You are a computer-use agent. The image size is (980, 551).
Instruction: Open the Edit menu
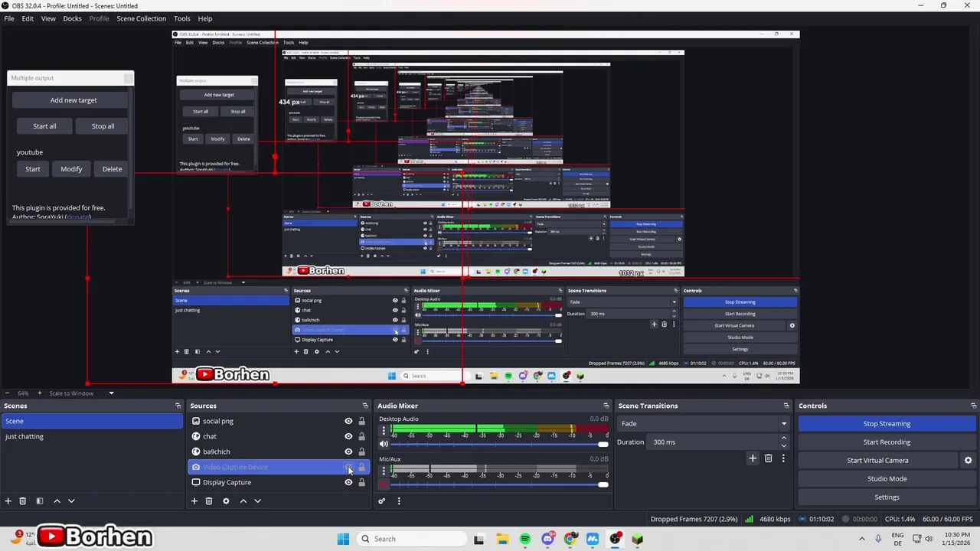coord(28,18)
